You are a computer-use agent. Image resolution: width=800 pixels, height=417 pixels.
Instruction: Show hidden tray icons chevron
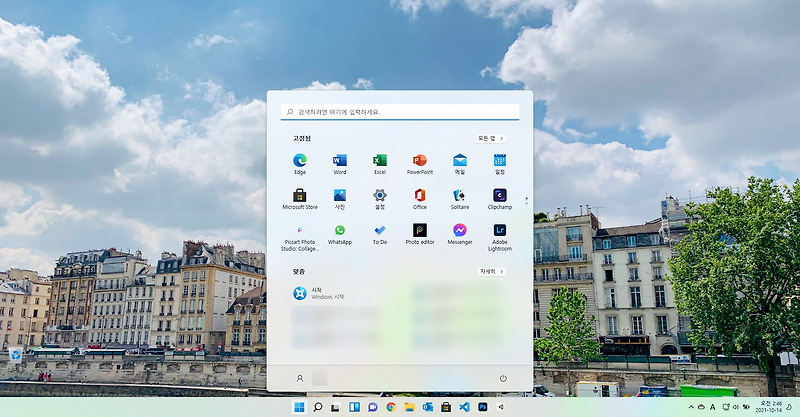point(691,407)
